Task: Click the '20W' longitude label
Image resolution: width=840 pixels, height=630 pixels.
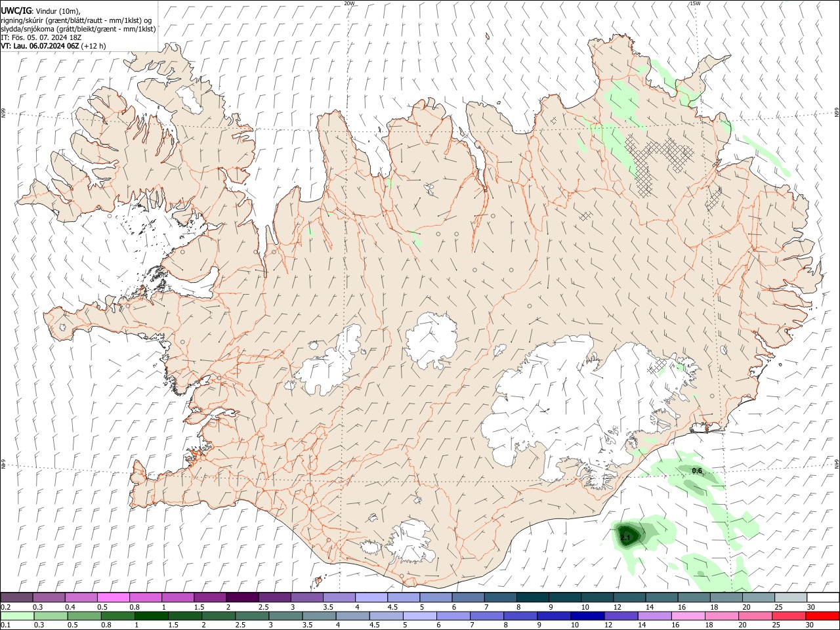Action: (350, 3)
